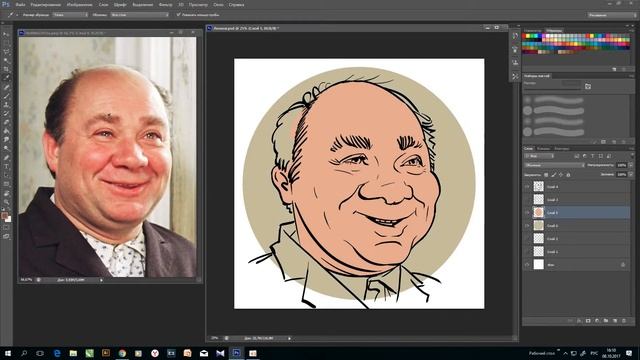Toggle the 'Показать кольцо пробы' checkbox
This screenshot has width=640, height=360.
(178, 15)
